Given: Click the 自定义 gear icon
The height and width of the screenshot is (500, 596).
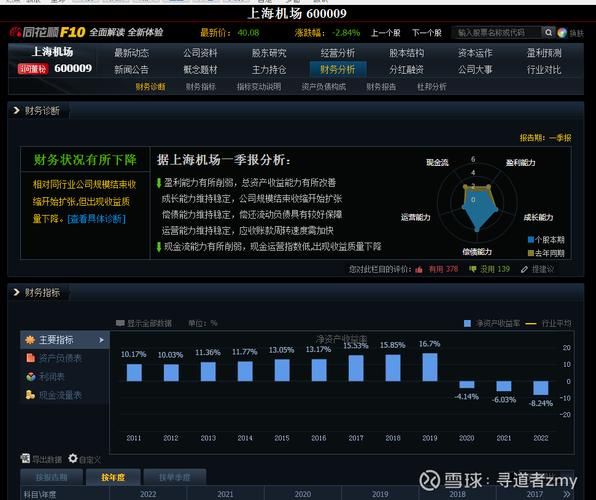Looking at the screenshot, I should (x=73, y=459).
